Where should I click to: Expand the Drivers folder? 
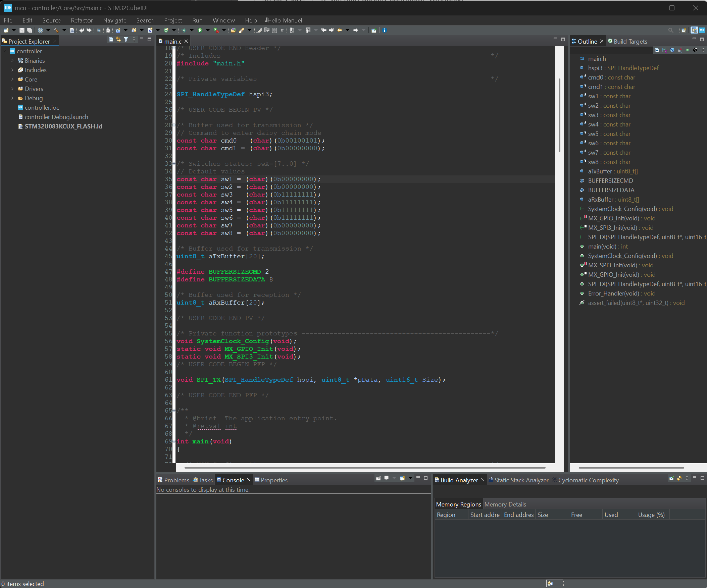tap(12, 89)
